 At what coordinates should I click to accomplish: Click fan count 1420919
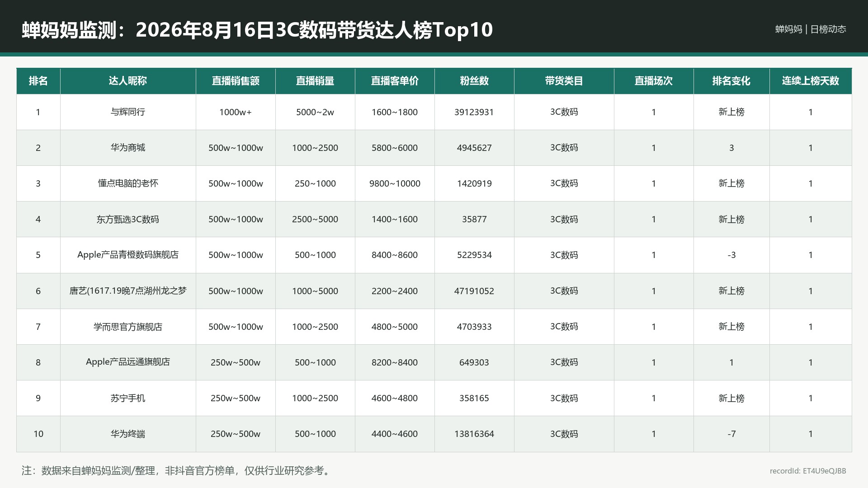click(x=474, y=183)
